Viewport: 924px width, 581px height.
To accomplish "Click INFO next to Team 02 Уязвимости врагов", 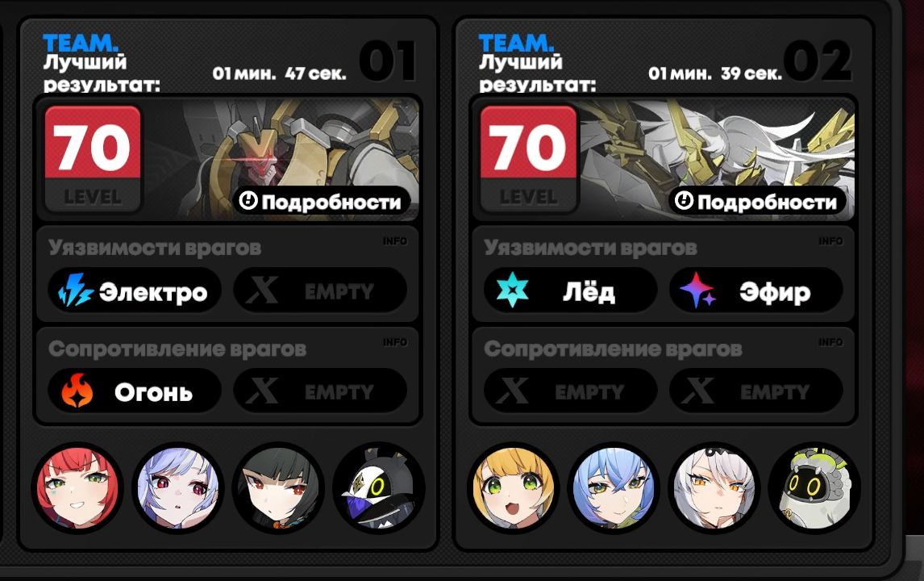I will tap(830, 241).
